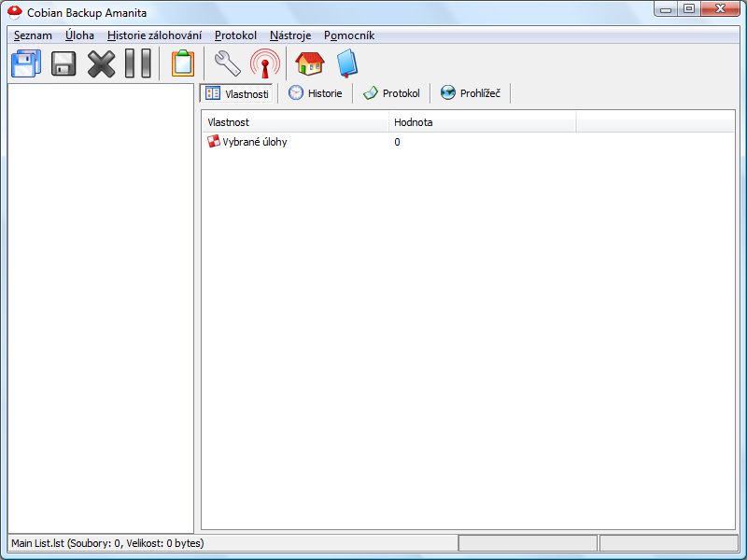
Task: Click the clipboard new task icon
Action: [x=183, y=63]
